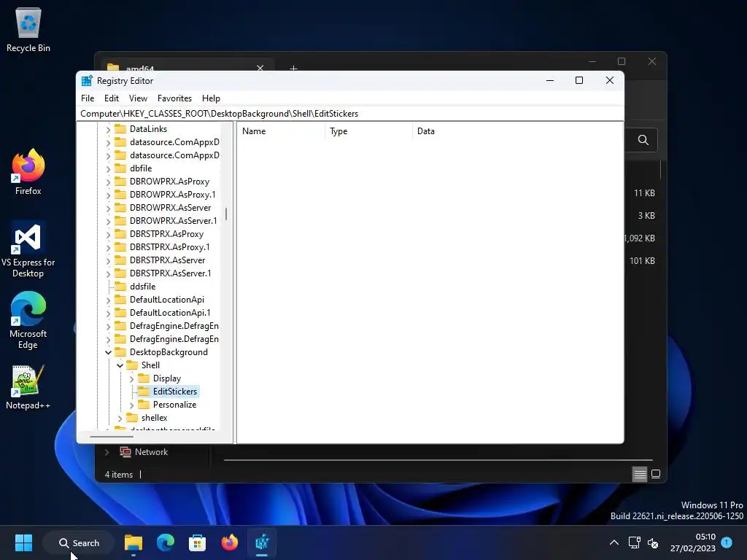The image size is (747, 560).
Task: Click the 1,092 KB file size entry
Action: click(x=640, y=238)
